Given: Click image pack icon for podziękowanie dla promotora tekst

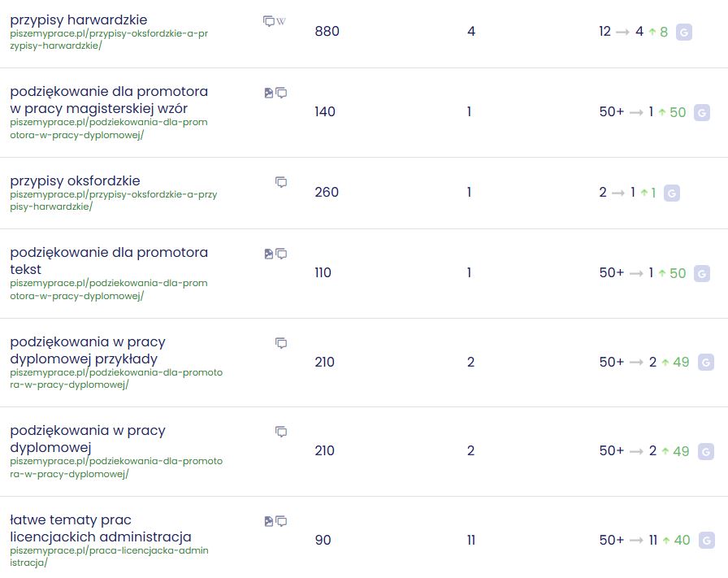Looking at the screenshot, I should (x=268, y=254).
